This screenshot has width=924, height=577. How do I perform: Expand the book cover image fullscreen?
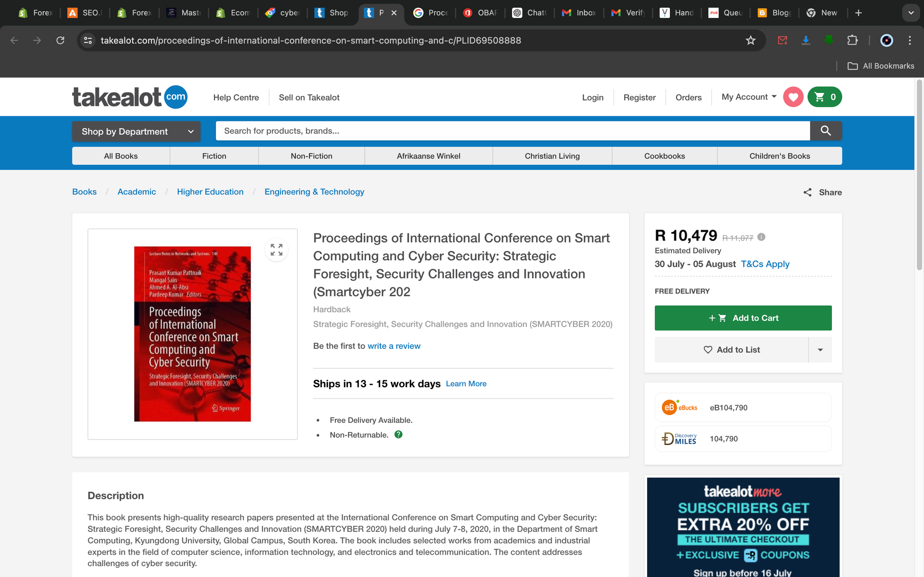(x=276, y=250)
